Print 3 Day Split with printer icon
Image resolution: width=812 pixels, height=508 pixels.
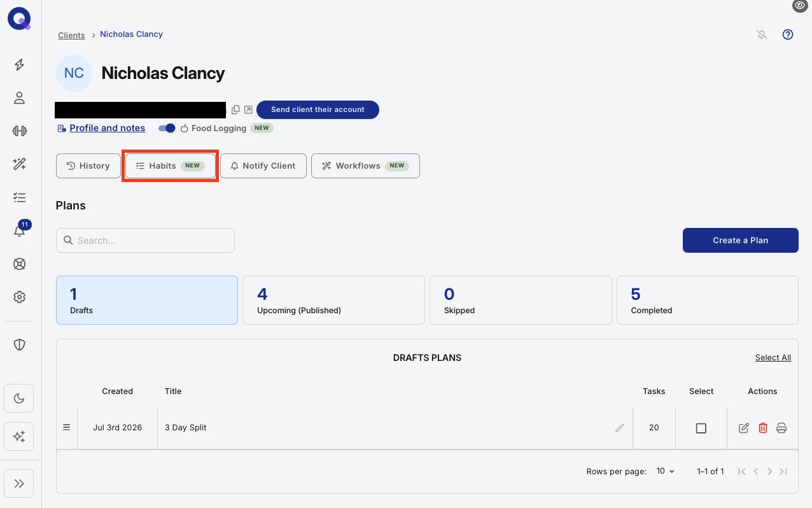click(x=781, y=428)
